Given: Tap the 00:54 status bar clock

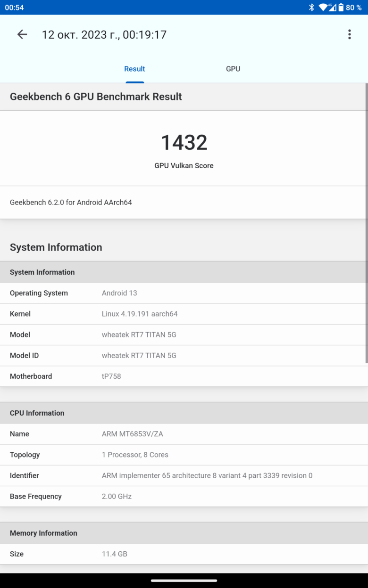Looking at the screenshot, I should coord(14,8).
